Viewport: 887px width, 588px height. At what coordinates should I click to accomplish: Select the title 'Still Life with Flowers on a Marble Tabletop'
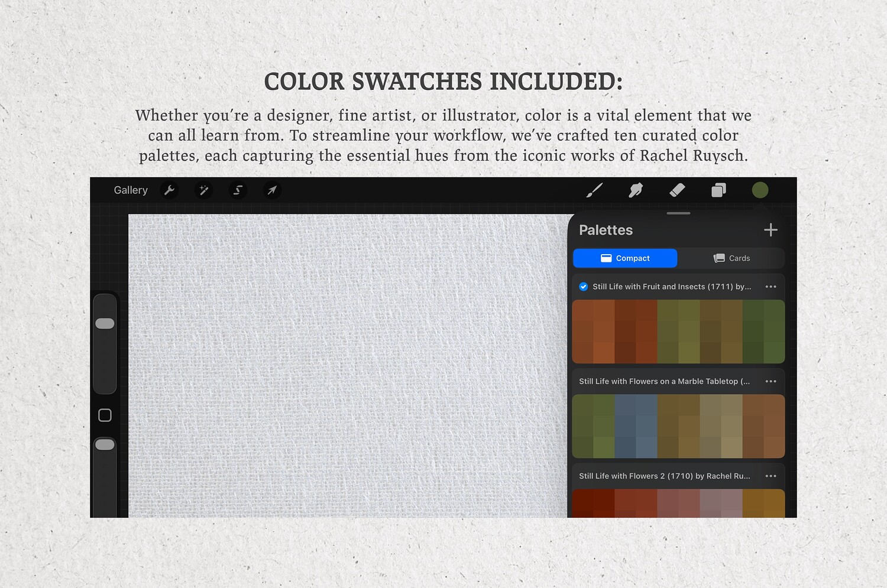664,381
